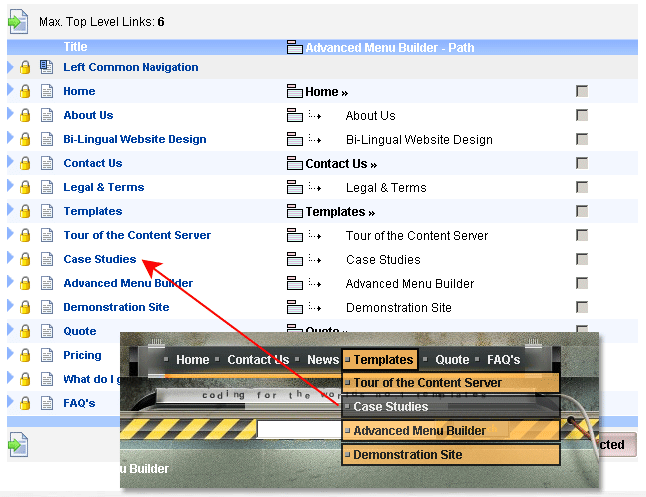Open the FAQ's title link
The height and width of the screenshot is (497, 646).
79,403
